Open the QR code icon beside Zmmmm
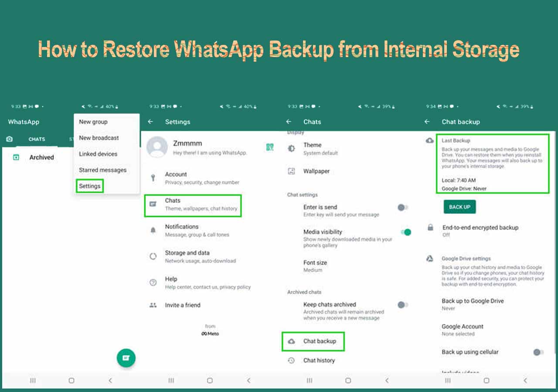Viewport: 558px width, 392px height. tap(270, 147)
